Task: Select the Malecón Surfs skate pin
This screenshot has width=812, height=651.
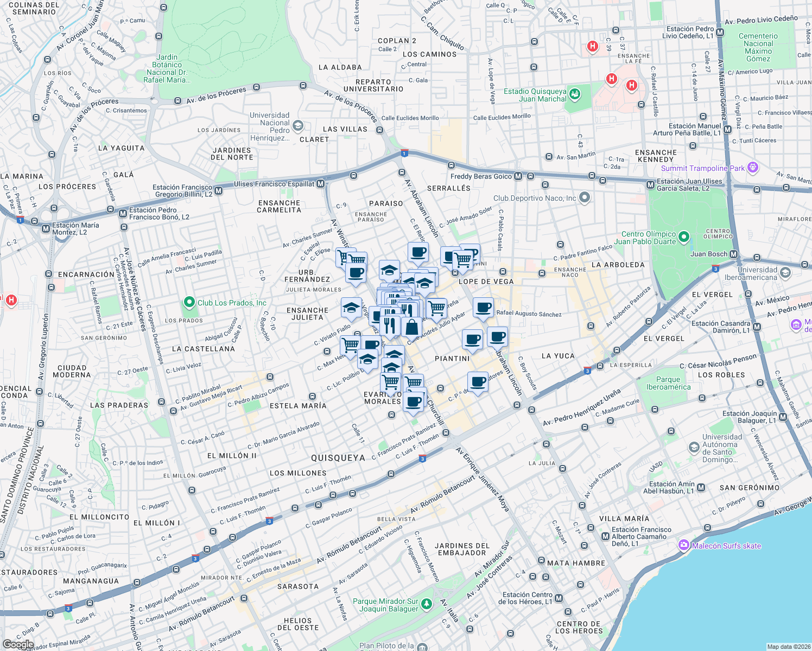Action: 683,545
